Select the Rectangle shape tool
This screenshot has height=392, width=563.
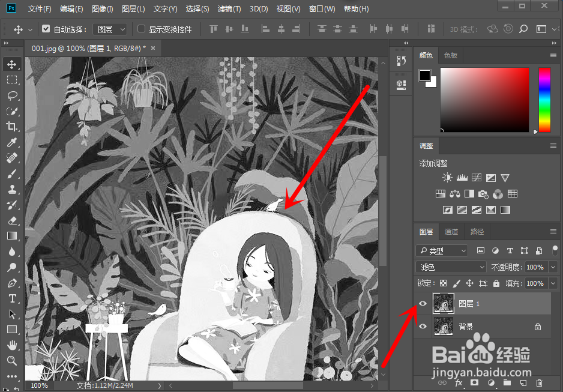12,330
